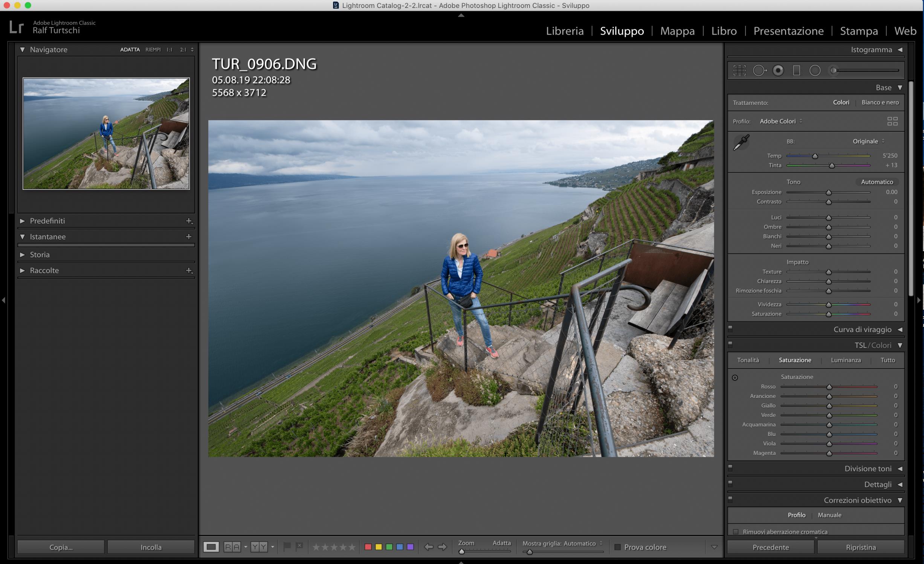Check Rimuovi aberrazione cromatica
924x564 pixels.
[736, 532]
